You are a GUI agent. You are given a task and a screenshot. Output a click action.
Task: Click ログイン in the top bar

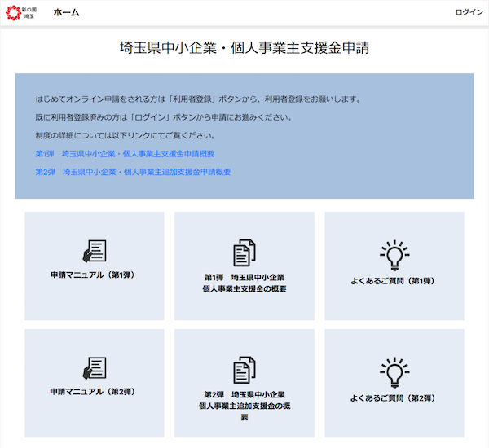click(469, 12)
